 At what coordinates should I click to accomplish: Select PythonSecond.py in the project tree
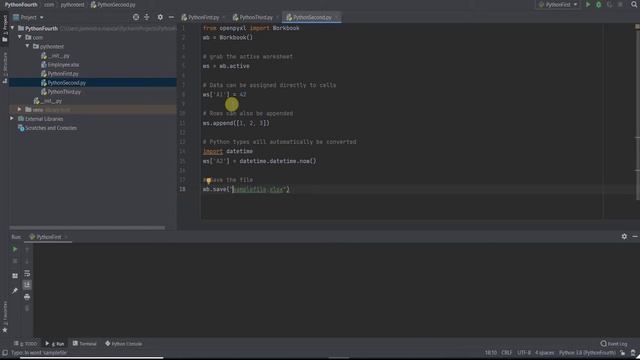tap(67, 82)
